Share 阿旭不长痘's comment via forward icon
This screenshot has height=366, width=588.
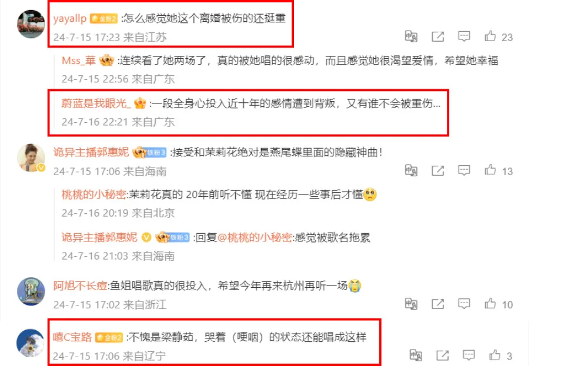click(437, 304)
